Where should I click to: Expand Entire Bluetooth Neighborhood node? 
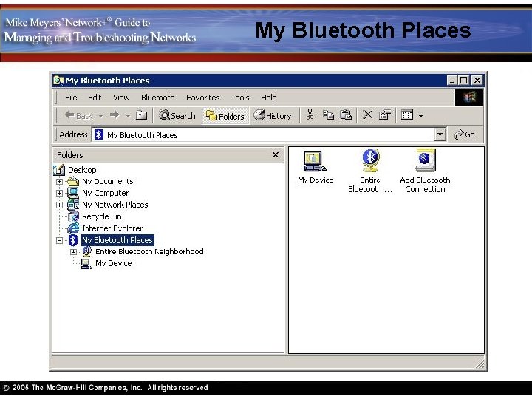(73, 252)
